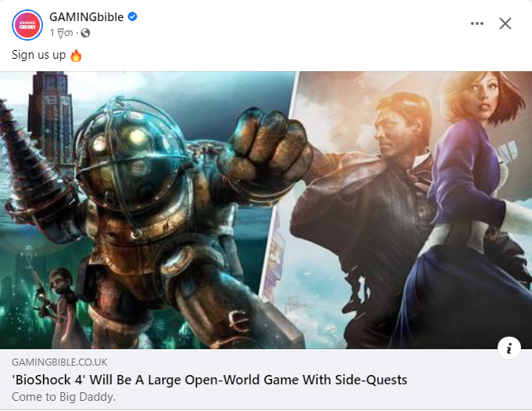This screenshot has height=411, width=532.
Task: Open the three-dot post options menu
Action: tap(476, 23)
